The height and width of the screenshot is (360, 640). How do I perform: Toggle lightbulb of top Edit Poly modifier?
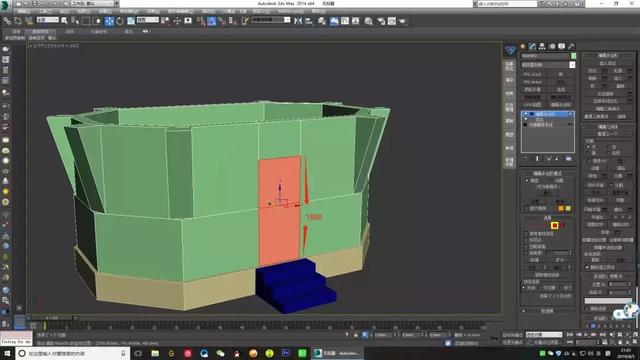pyautogui.click(x=526, y=114)
